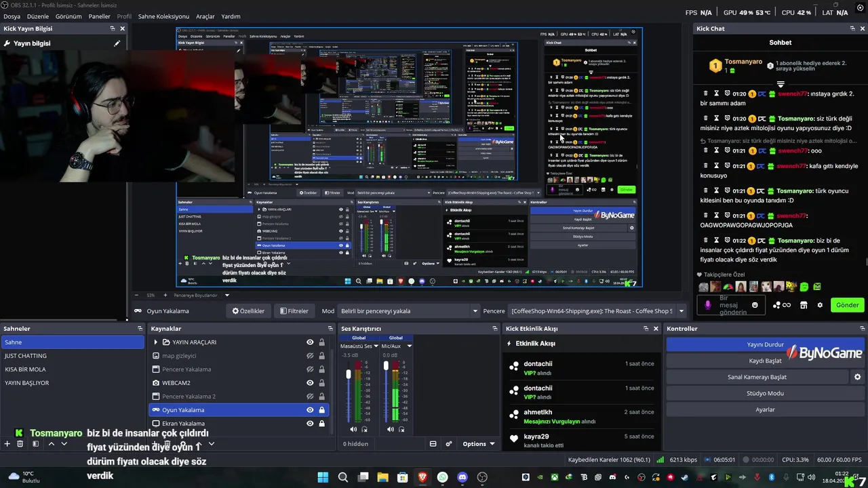
Task: Open the Görünüm menu
Action: (68, 16)
